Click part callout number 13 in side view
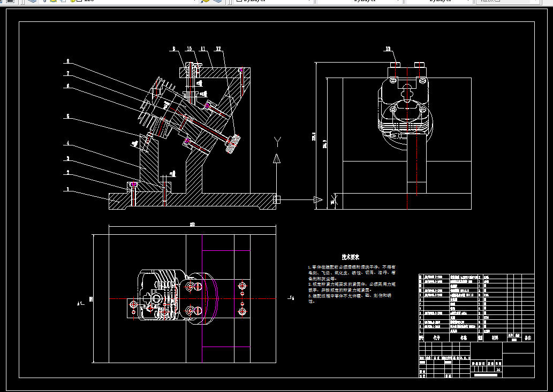Screen dimensions: 553x392 click(388, 49)
